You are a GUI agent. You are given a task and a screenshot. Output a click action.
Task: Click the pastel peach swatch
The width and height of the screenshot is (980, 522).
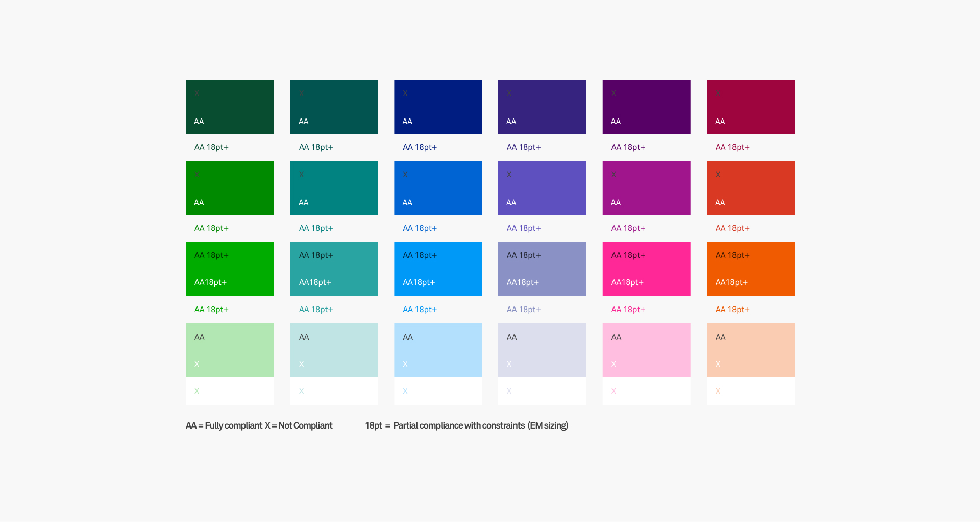click(750, 350)
